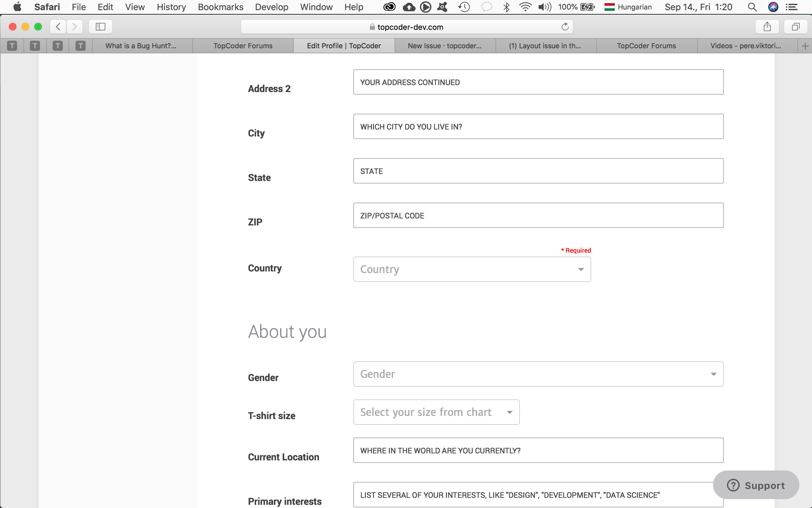The width and height of the screenshot is (812, 508).
Task: Switch to Edit Profile | TopCoder tab
Action: 344,46
